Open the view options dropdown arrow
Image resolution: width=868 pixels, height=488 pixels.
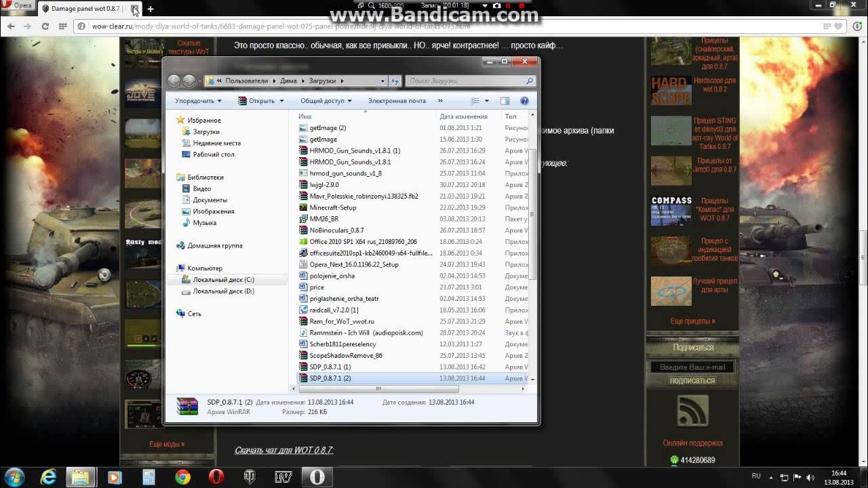(486, 101)
